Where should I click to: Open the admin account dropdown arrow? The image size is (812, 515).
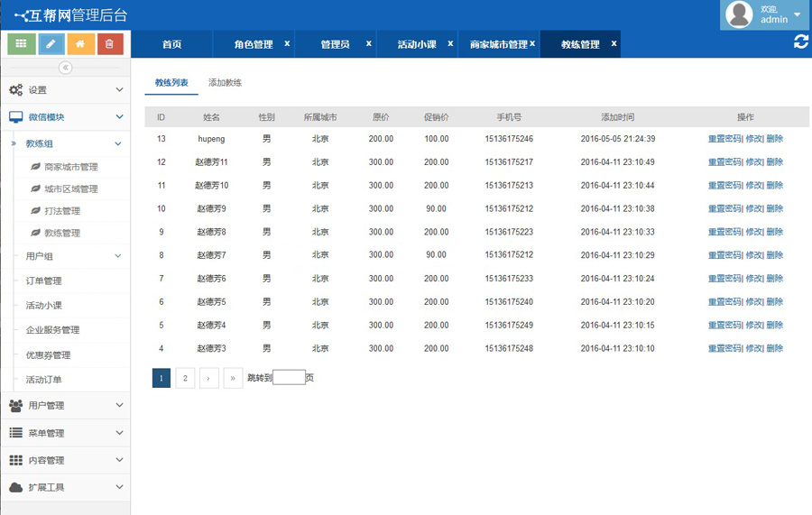798,14
